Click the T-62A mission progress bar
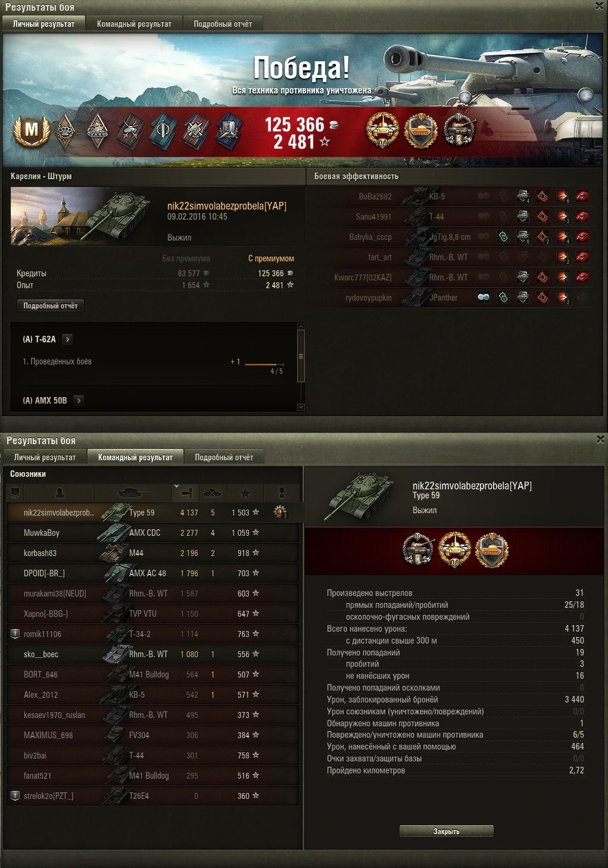This screenshot has height=868, width=608. coord(264,364)
